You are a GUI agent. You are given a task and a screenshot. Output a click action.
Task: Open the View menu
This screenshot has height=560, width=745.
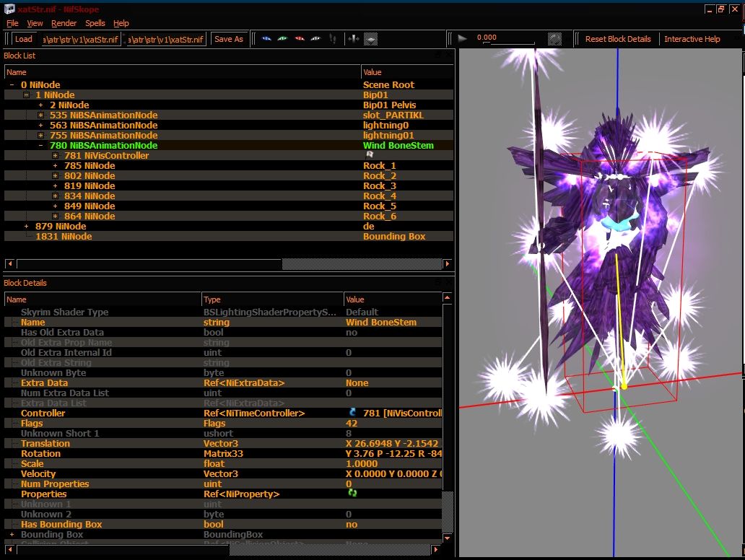tap(35, 23)
